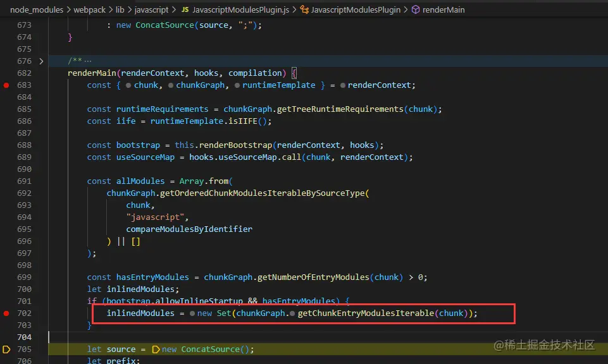Toggle the breakpoint on line 683
This screenshot has height=364, width=608.
[6, 85]
